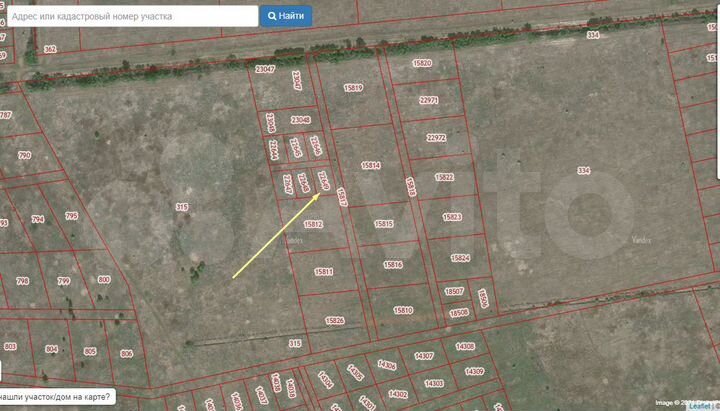Click the large parcel labeled 315
Screen dimensions: 720x411
coord(181,207)
